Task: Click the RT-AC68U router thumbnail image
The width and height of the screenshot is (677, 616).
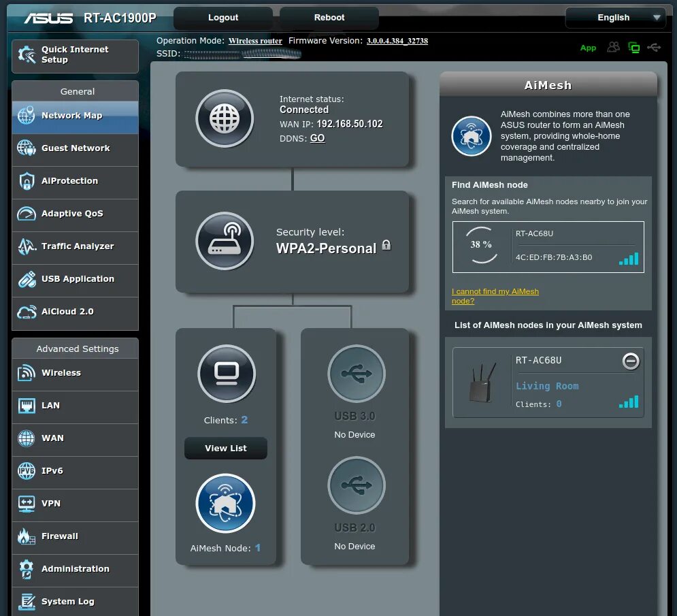Action: coord(482,383)
